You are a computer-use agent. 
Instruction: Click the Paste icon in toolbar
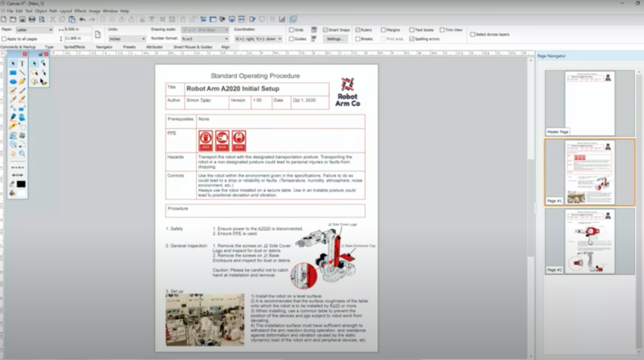click(72, 19)
